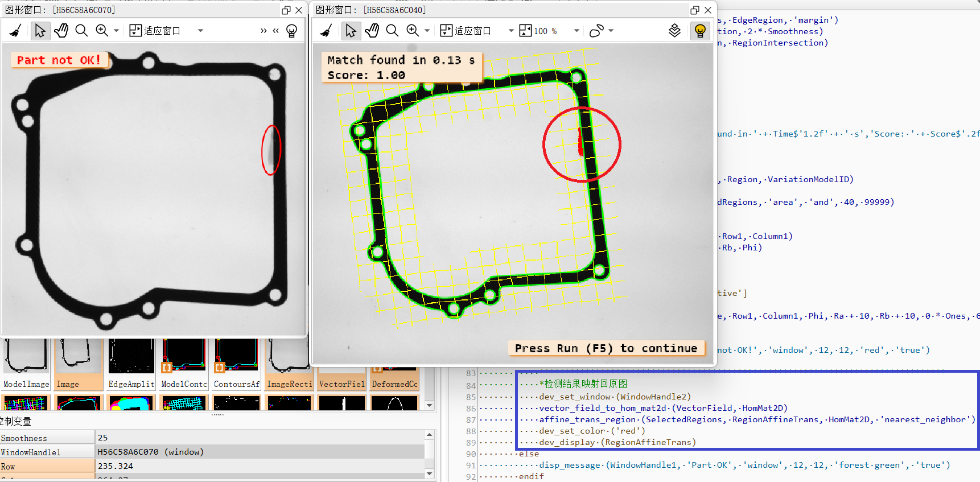Viewport: 980px width, 482px height.
Task: Click 'Press Run (F5) to continue' message
Action: 606,348
